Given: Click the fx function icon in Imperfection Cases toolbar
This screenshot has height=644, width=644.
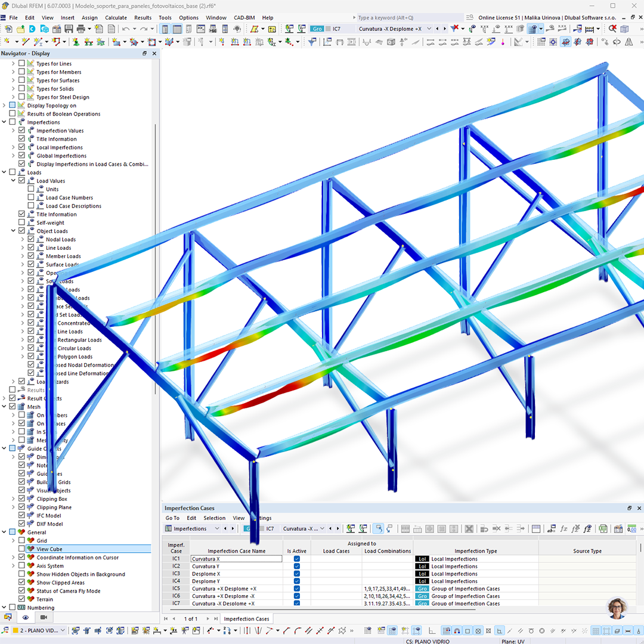Looking at the screenshot, I should pos(564,528).
